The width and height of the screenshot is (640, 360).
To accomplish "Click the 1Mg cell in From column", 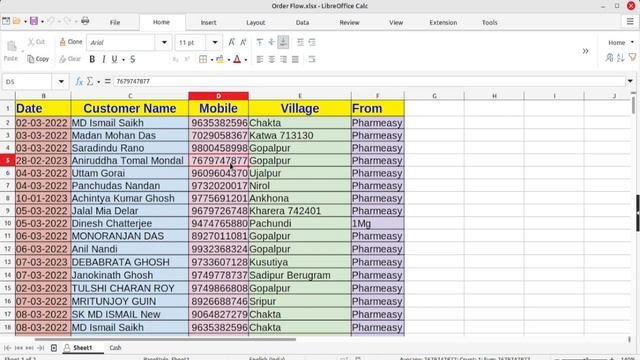I will click(x=378, y=223).
